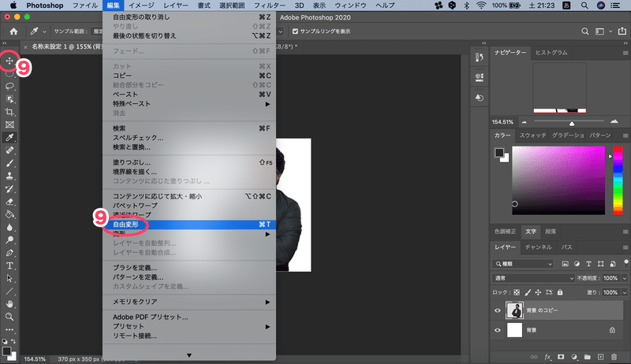The image size is (631, 364).
Task: Select the History Brush tool
Action: click(x=9, y=189)
